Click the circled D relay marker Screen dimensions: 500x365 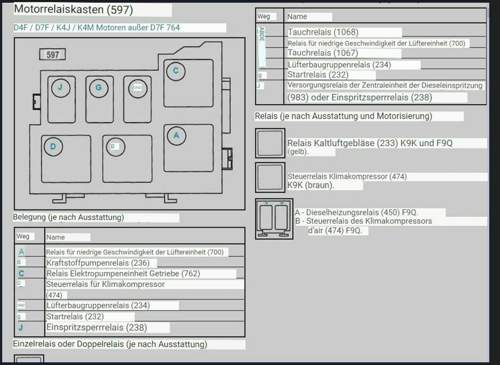53,146
